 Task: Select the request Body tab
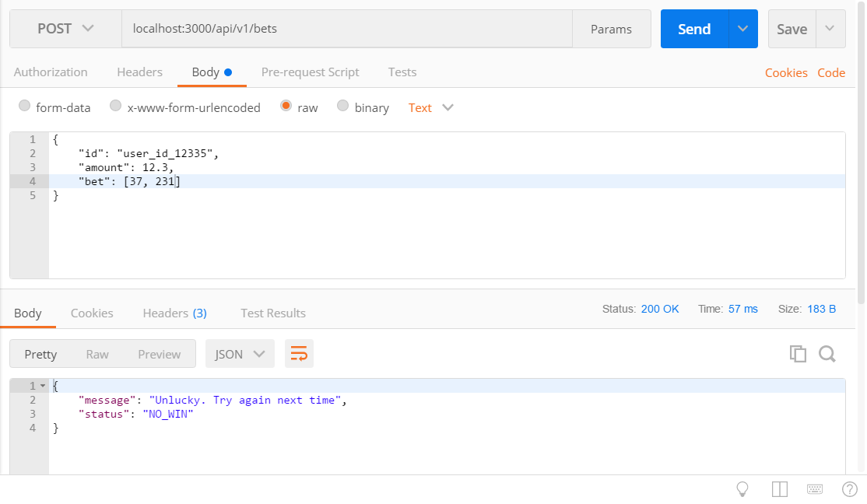tap(212, 72)
